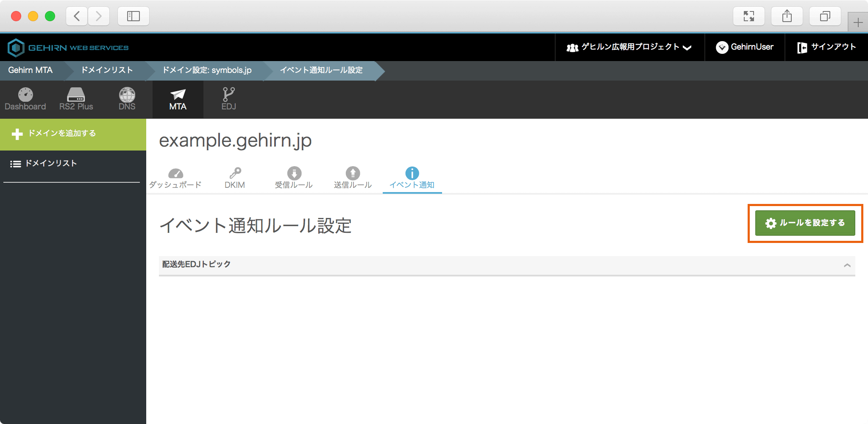
Task: Click the ルールを設定する button
Action: click(x=805, y=223)
